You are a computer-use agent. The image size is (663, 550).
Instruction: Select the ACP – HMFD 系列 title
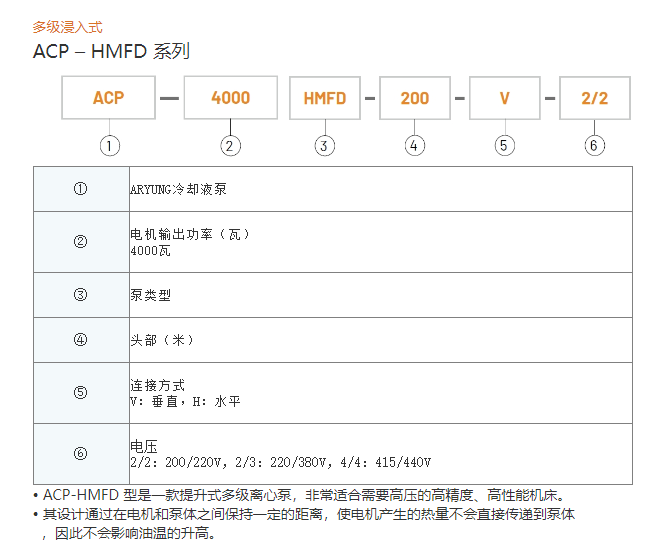(x=111, y=51)
